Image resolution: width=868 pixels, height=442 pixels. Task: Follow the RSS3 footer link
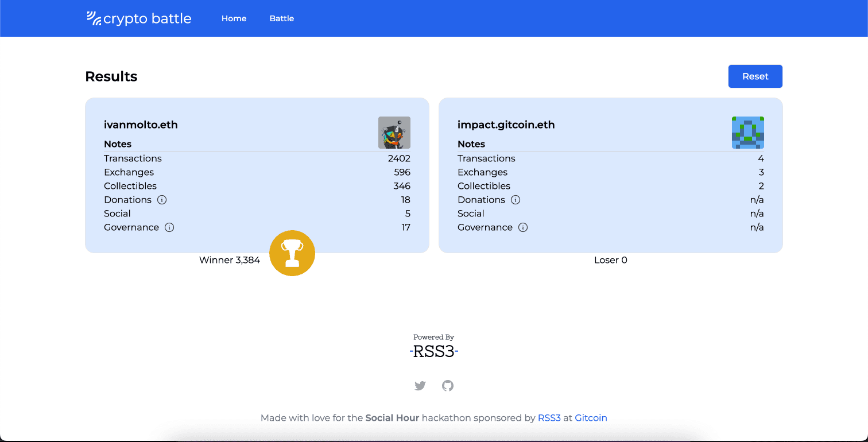549,418
